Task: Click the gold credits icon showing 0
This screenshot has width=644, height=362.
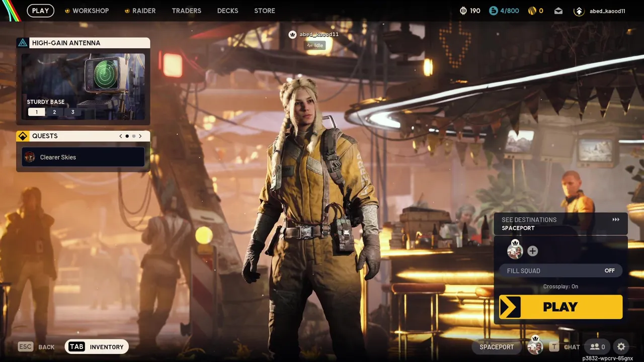Action: click(x=532, y=11)
